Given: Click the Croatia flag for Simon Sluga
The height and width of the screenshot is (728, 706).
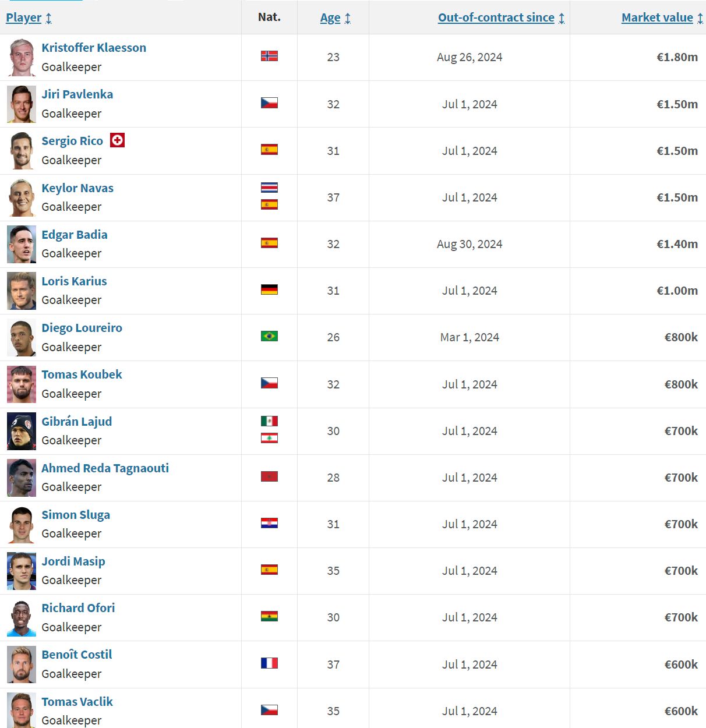Looking at the screenshot, I should tap(269, 523).
